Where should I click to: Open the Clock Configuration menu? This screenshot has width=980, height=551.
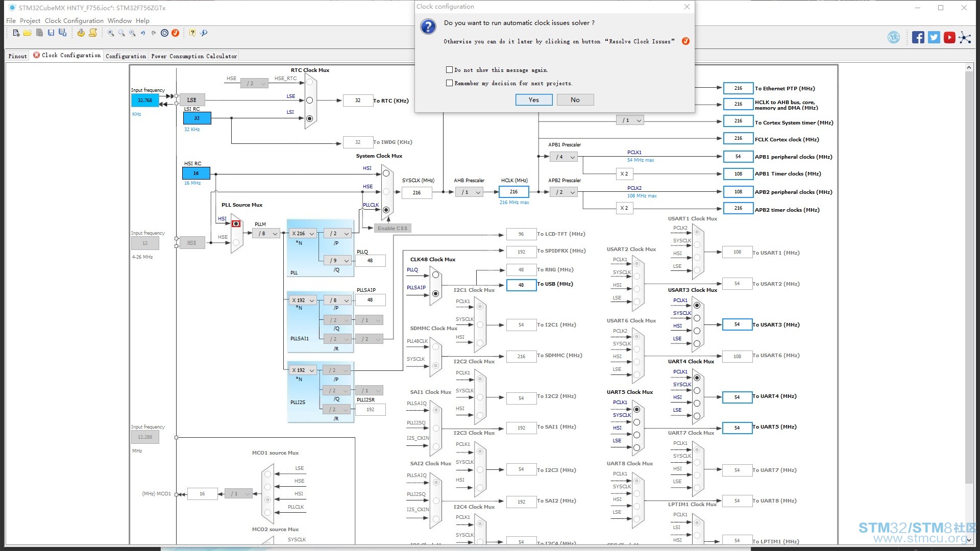[x=74, y=21]
